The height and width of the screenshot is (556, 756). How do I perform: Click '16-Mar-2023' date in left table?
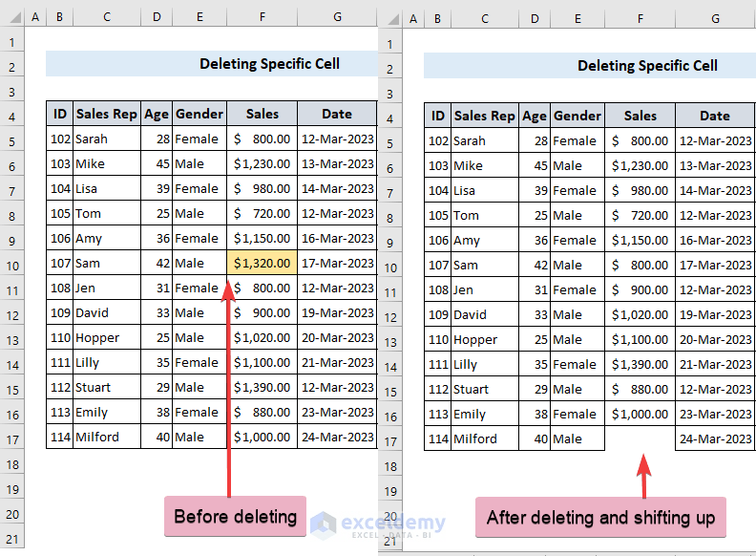point(337,239)
